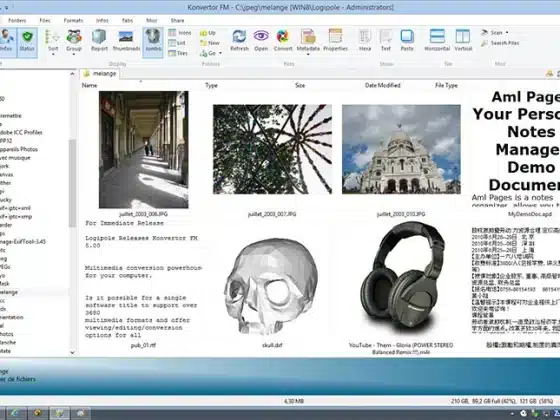Screen dimensions: 560x420
Task: Tile windows Horizontal
Action: point(437,40)
